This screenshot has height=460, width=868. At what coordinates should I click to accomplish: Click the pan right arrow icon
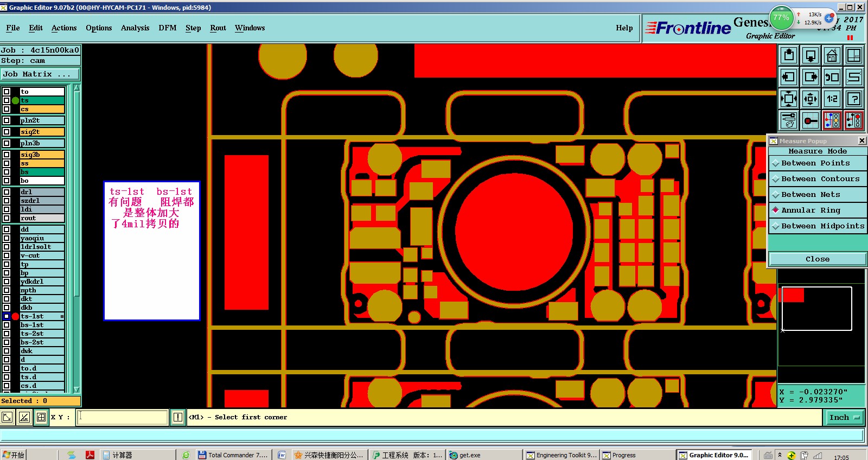point(810,77)
